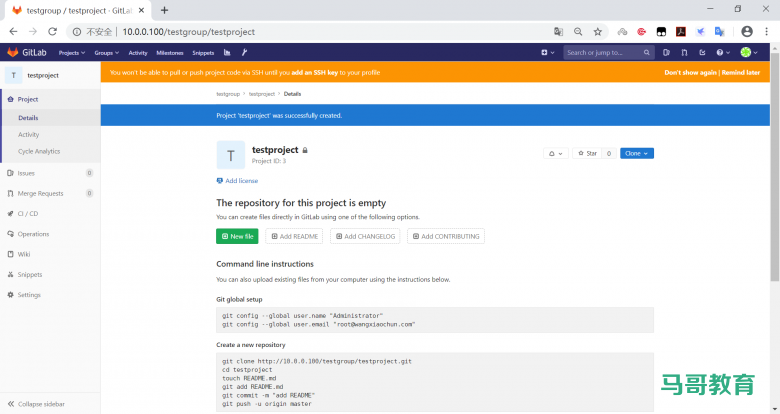Open Settings in the sidebar
The width and height of the screenshot is (780, 414).
click(x=50, y=295)
